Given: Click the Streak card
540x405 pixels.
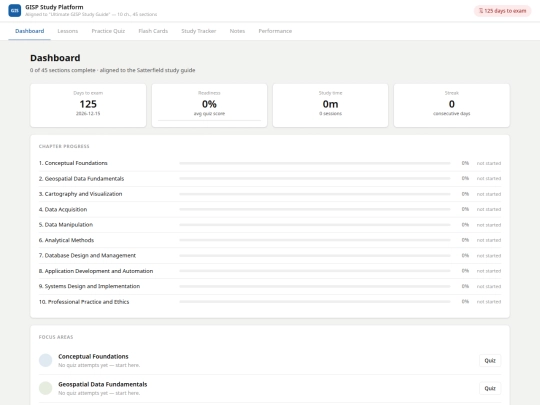Looking at the screenshot, I should 451,105.
